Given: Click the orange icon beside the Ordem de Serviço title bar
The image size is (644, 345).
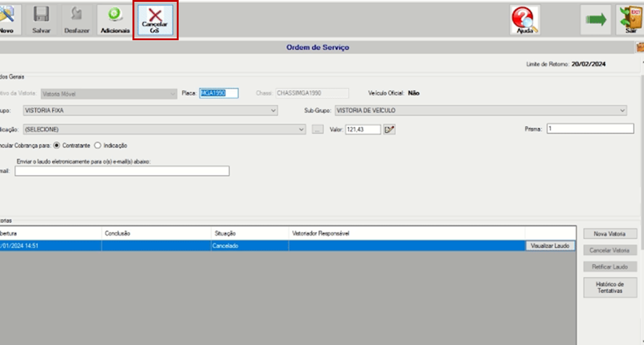Looking at the screenshot, I should tap(640, 47).
